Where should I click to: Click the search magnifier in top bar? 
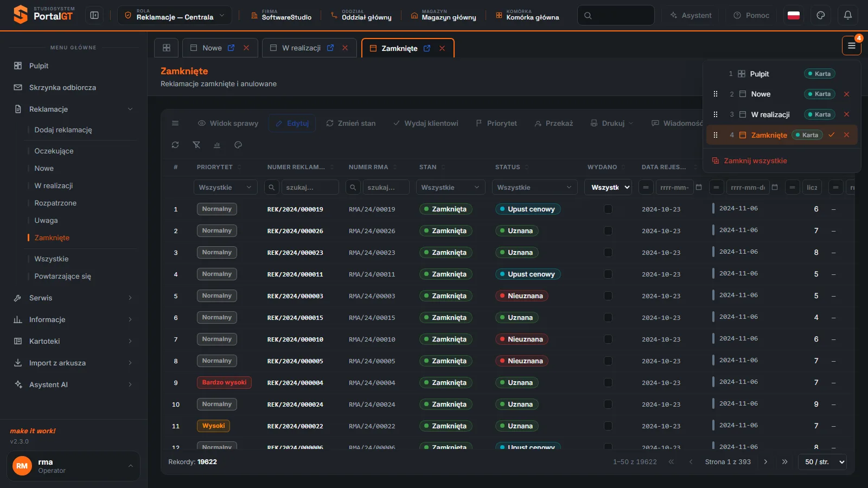[x=588, y=15]
